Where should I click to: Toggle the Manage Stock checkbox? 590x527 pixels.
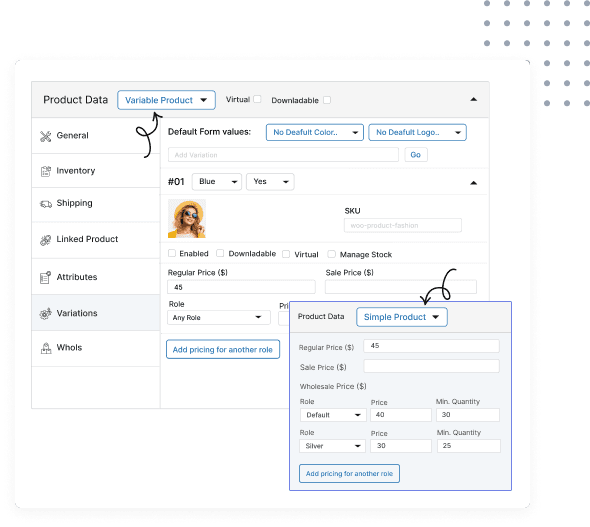click(x=331, y=254)
